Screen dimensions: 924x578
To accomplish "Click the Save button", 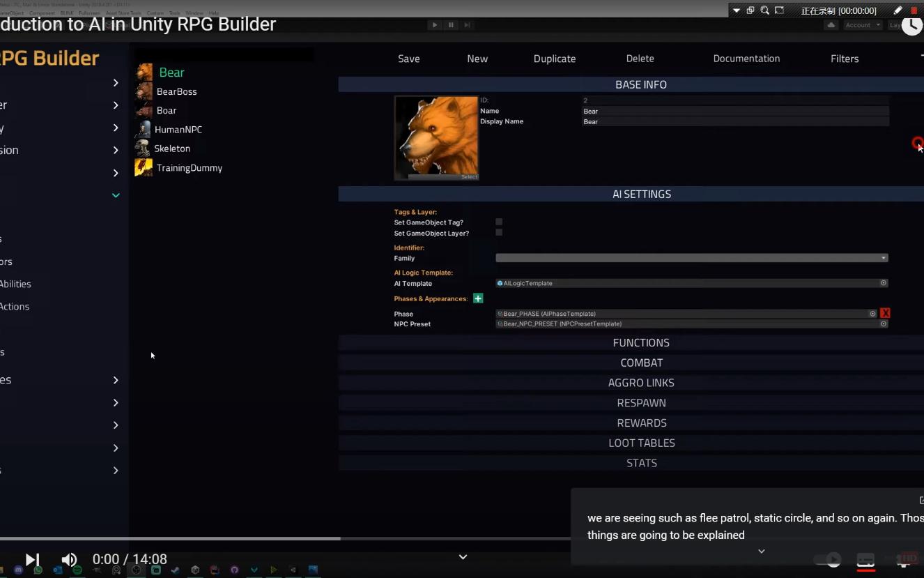I will [x=408, y=59].
